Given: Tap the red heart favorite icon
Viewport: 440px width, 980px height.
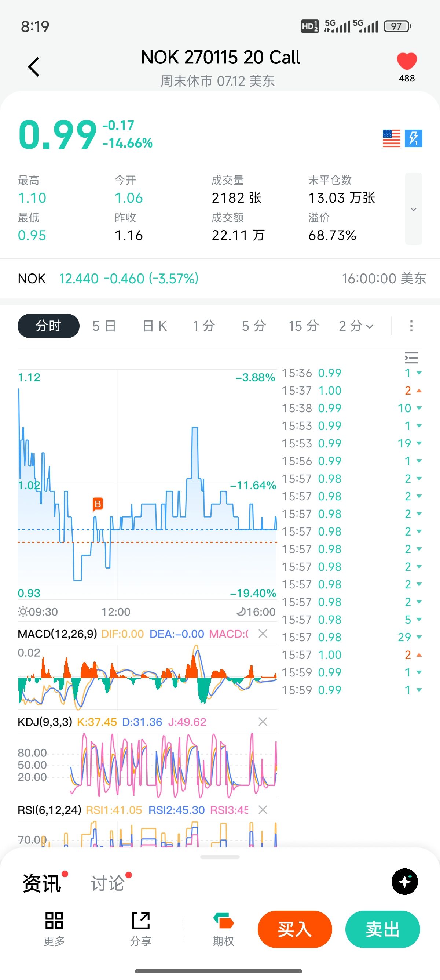Looking at the screenshot, I should pyautogui.click(x=407, y=61).
